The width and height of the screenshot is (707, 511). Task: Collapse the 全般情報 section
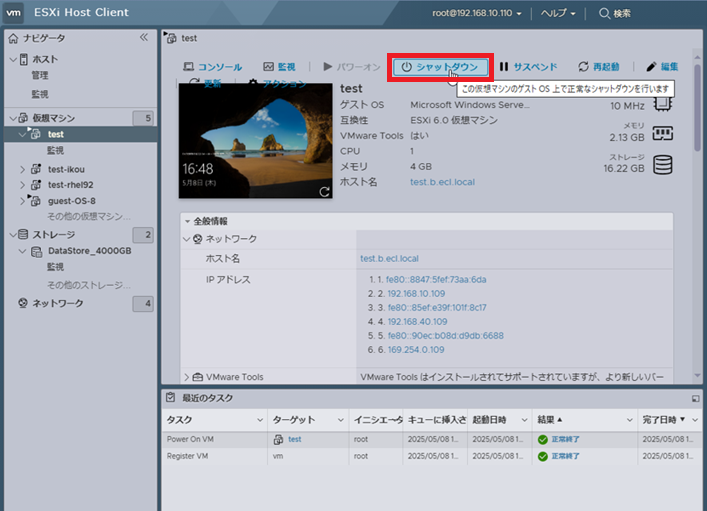(187, 221)
